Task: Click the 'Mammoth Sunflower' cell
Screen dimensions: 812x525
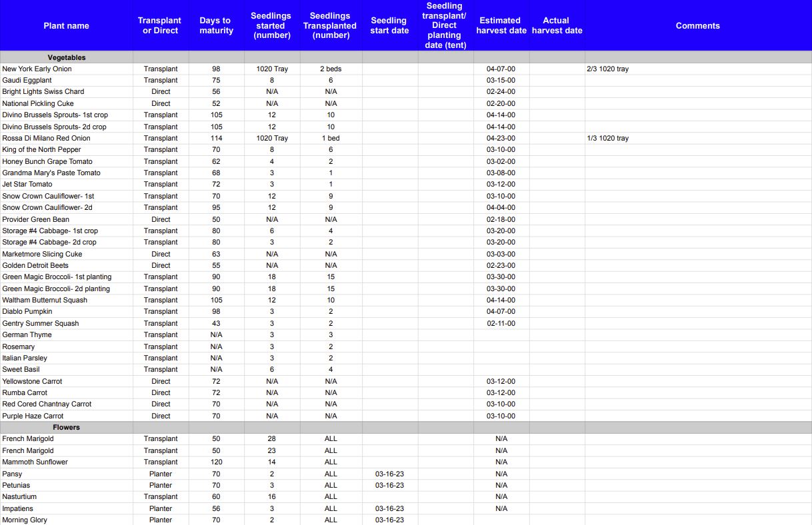Action: (x=35, y=462)
